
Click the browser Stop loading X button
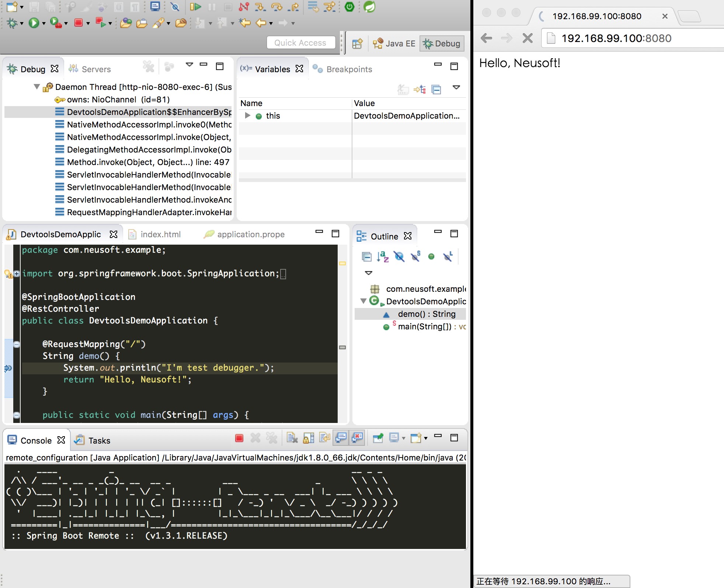tap(528, 38)
